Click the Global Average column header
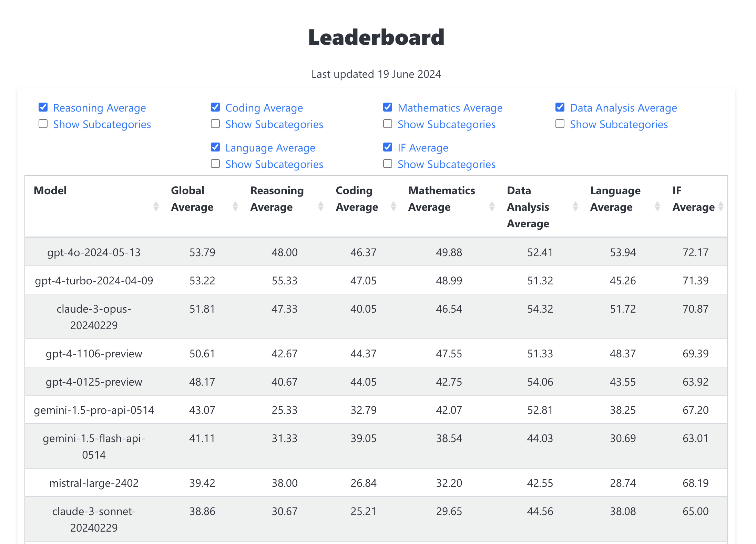The width and height of the screenshot is (756, 544). click(192, 199)
